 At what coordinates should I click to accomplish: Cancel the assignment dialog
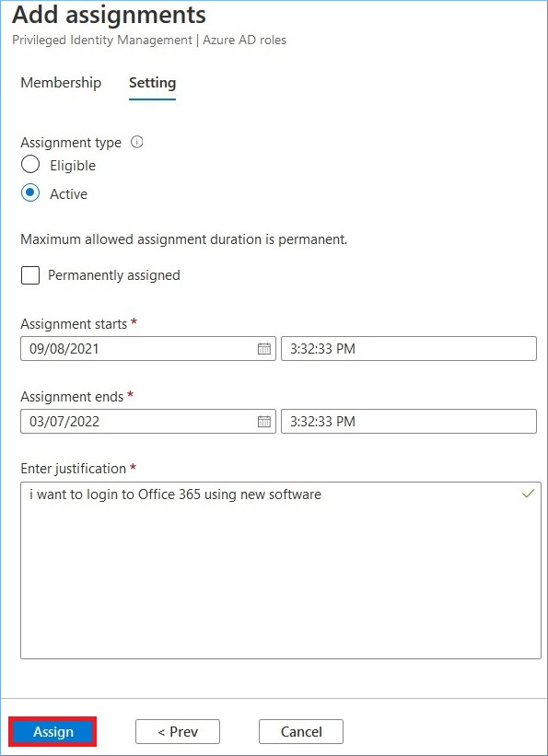301,732
